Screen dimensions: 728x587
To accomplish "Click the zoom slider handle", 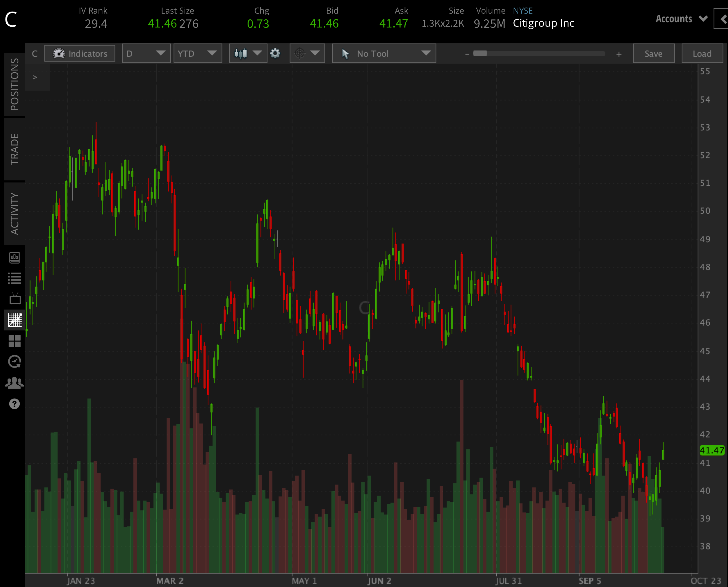I will (480, 54).
